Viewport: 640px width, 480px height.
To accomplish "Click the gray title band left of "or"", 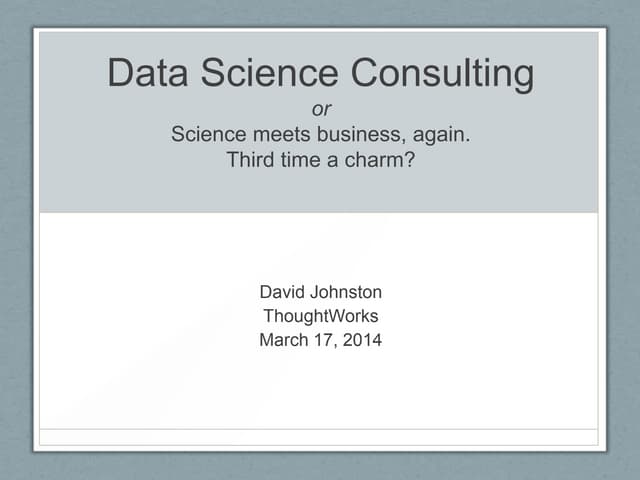I will click(x=150, y=110).
